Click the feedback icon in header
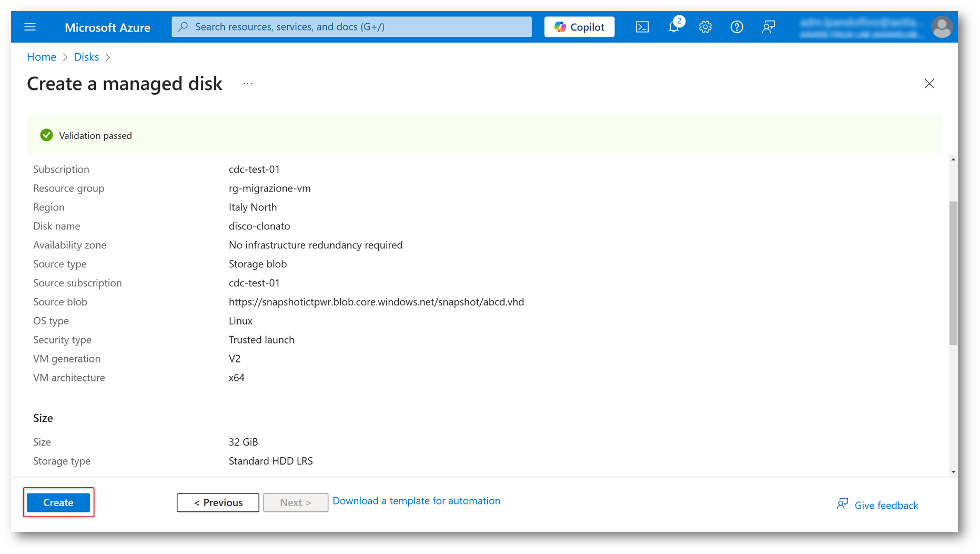Image resolution: width=980 pixels, height=554 pixels. point(768,27)
